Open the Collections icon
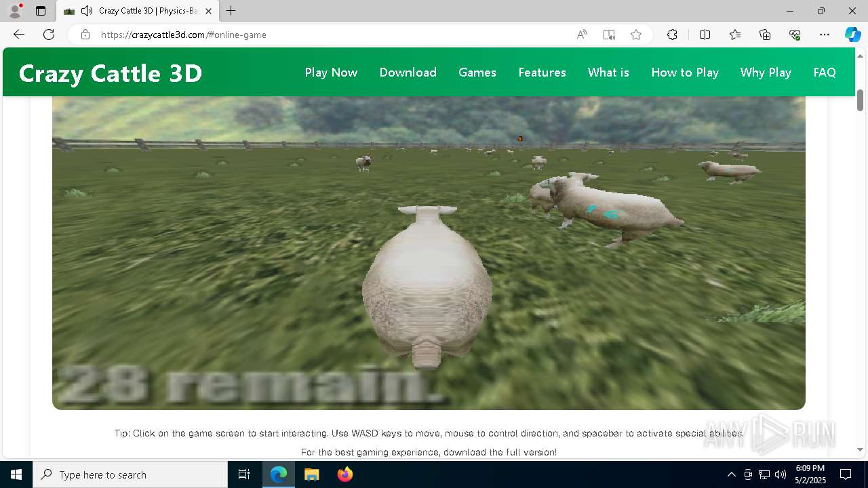 click(x=765, y=35)
